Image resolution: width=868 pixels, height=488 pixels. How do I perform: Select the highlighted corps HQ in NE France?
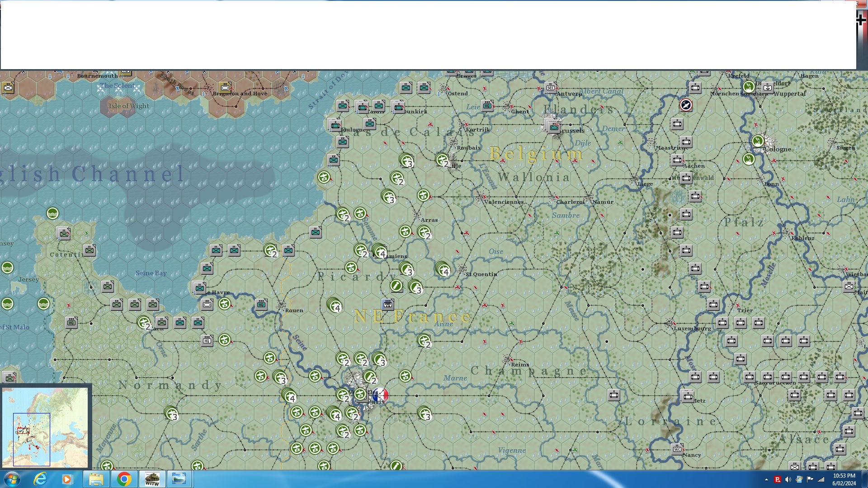point(387,304)
